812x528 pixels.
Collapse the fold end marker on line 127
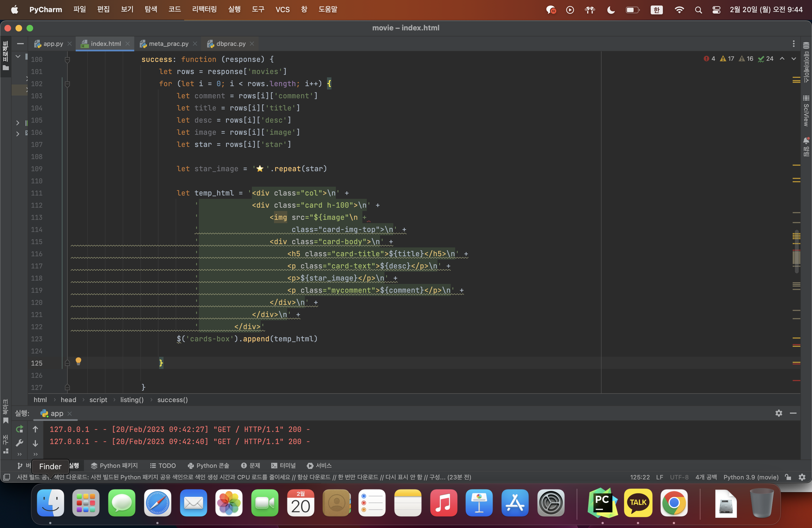[67, 387]
